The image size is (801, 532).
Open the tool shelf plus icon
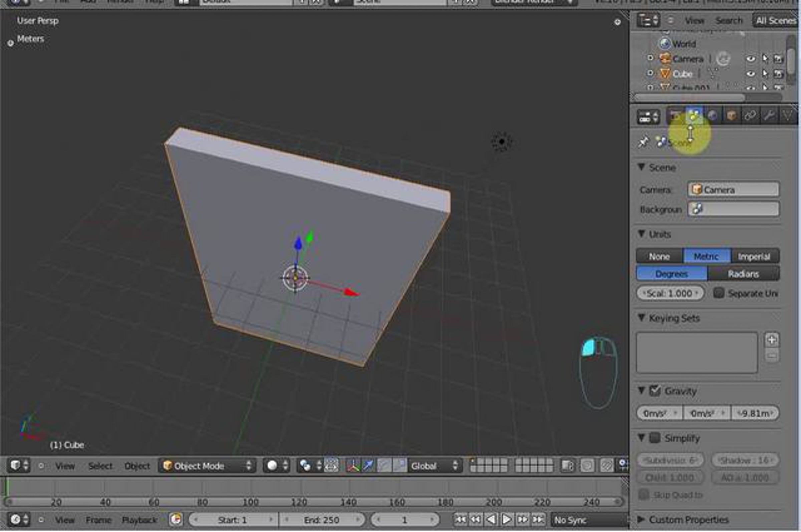click(x=11, y=43)
